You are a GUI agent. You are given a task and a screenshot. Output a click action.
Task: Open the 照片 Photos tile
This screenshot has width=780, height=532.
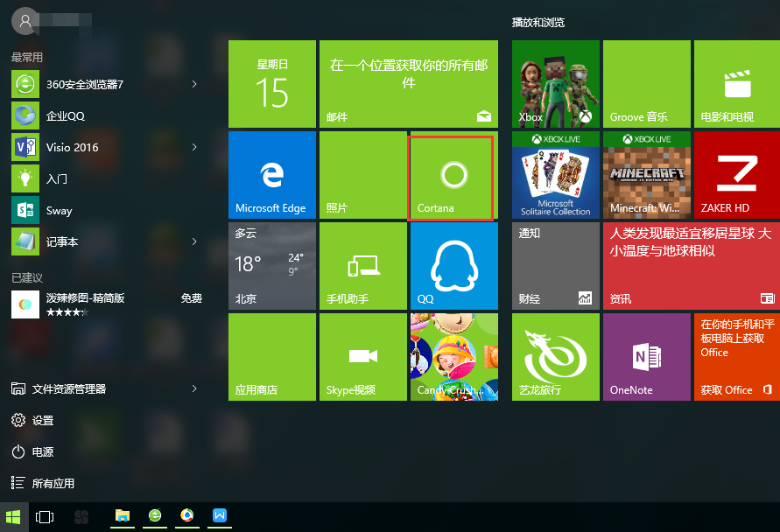[x=363, y=175]
